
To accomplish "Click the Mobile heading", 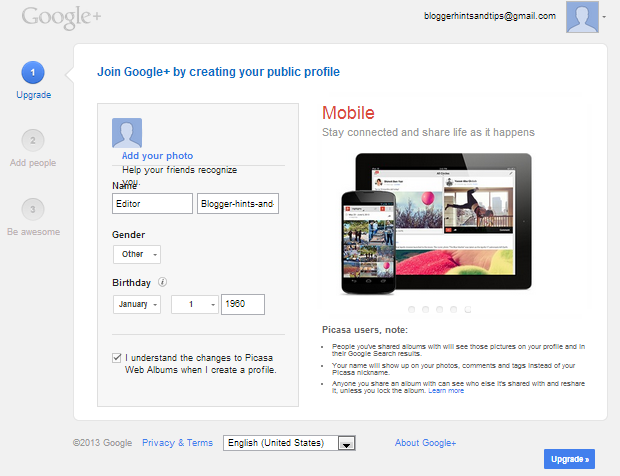I will point(348,113).
